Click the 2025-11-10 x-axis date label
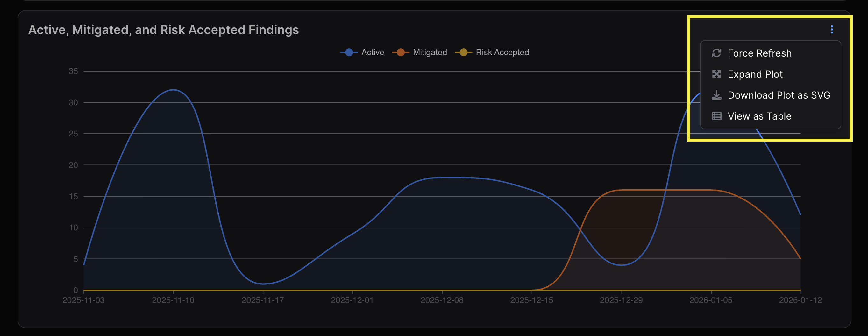 click(173, 300)
